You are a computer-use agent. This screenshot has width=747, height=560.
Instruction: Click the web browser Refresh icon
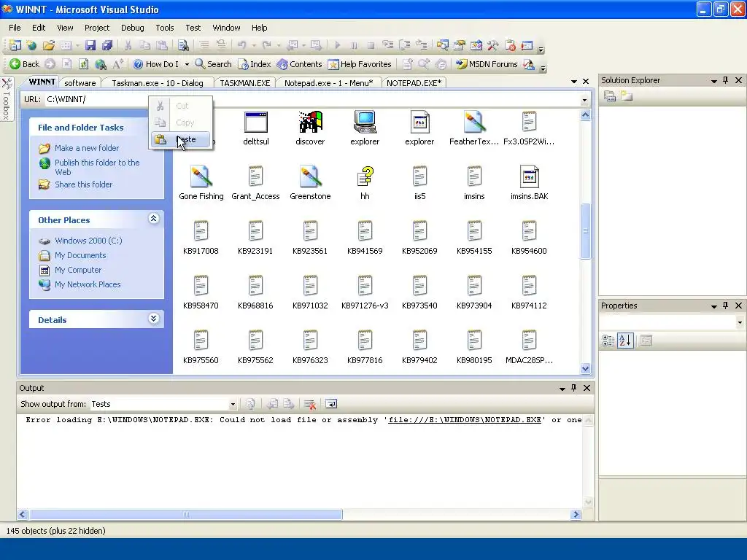[83, 64]
